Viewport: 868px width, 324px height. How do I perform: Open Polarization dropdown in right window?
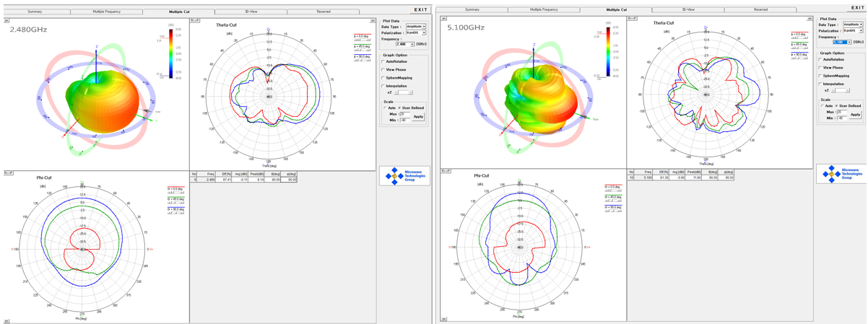(852, 31)
